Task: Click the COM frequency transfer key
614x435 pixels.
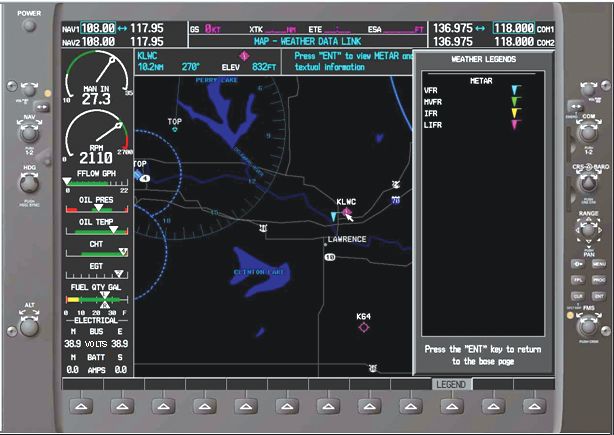Action: coord(575,106)
